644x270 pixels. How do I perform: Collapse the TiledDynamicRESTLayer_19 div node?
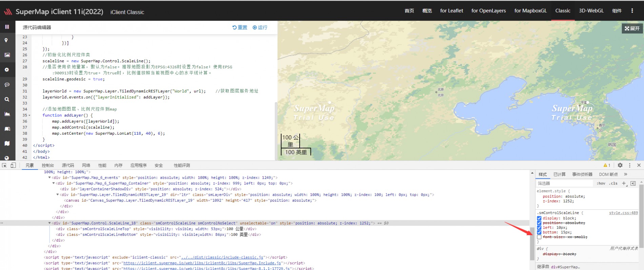58,195
